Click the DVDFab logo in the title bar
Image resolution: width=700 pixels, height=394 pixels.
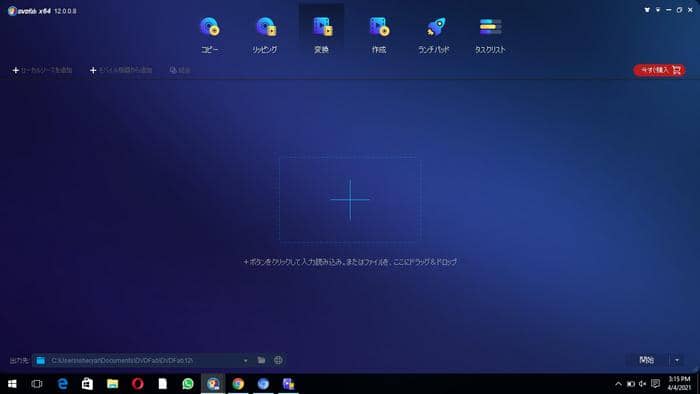(x=12, y=11)
